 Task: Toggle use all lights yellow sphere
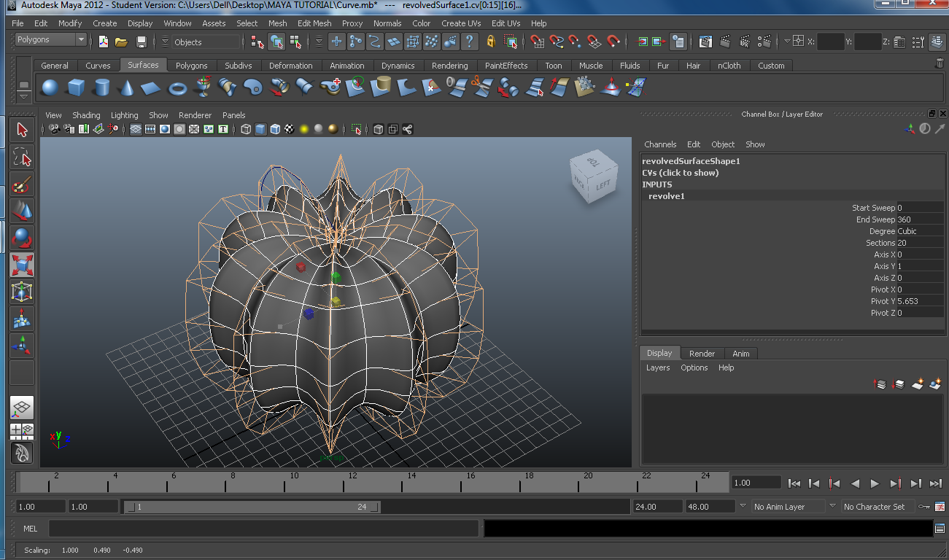pyautogui.click(x=304, y=129)
